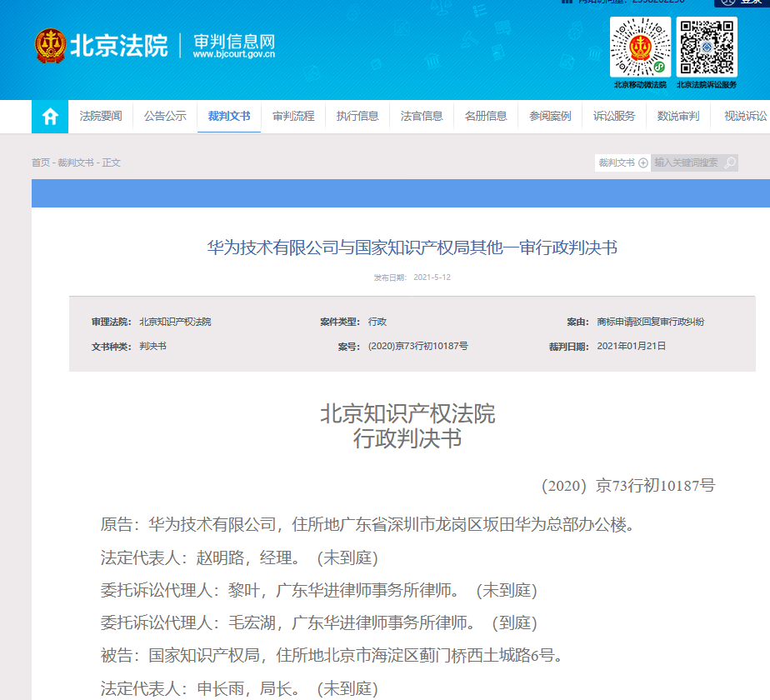
Task: Click the court name 北京知识产权法院 in metadata
Action: click(x=175, y=322)
